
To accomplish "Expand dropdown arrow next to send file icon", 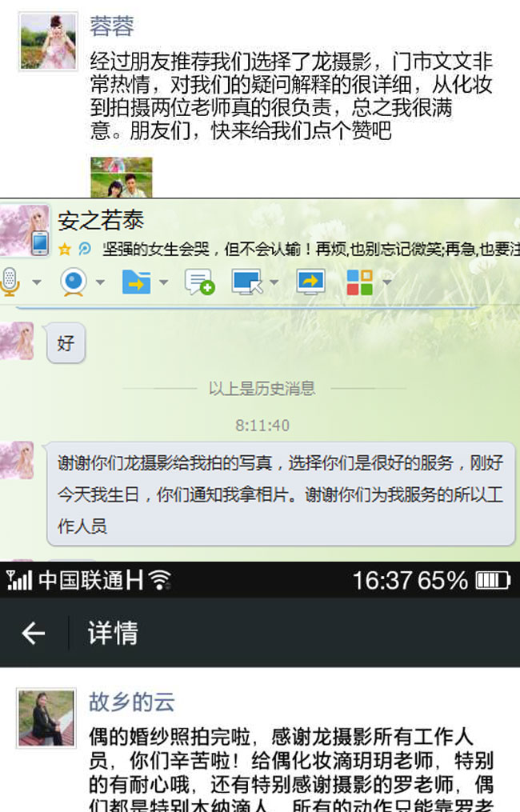I will 164,282.
